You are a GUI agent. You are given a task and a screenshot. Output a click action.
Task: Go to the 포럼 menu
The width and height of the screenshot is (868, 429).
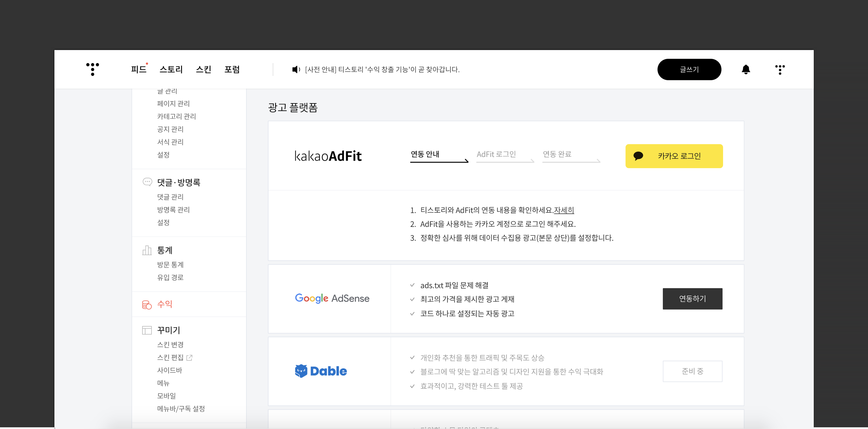click(x=232, y=70)
